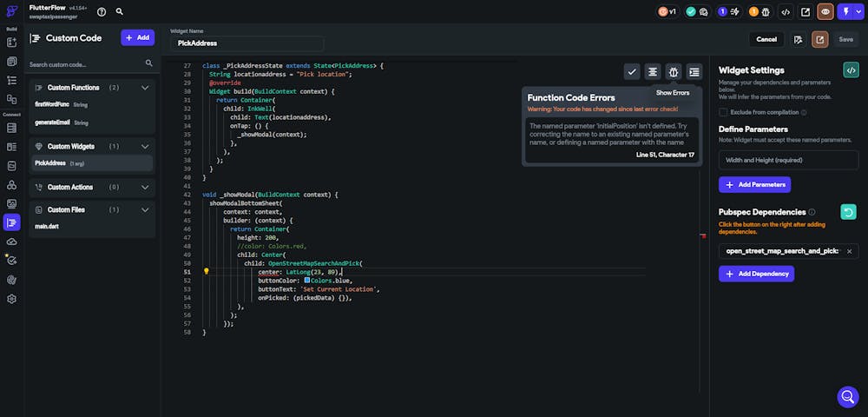The height and width of the screenshot is (417, 868).
Task: Select the firstWordFunc custom function
Action: tap(52, 104)
